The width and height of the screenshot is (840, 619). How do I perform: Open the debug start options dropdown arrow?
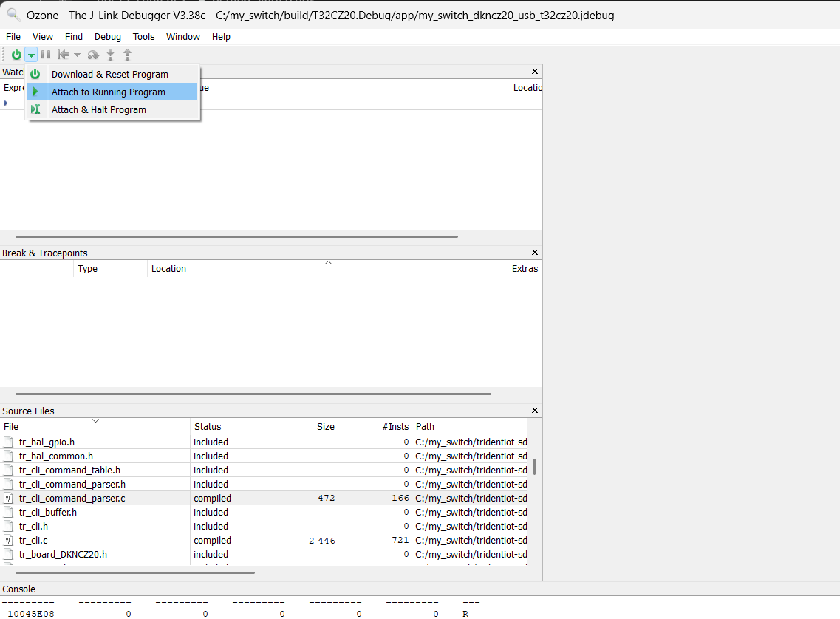click(31, 55)
